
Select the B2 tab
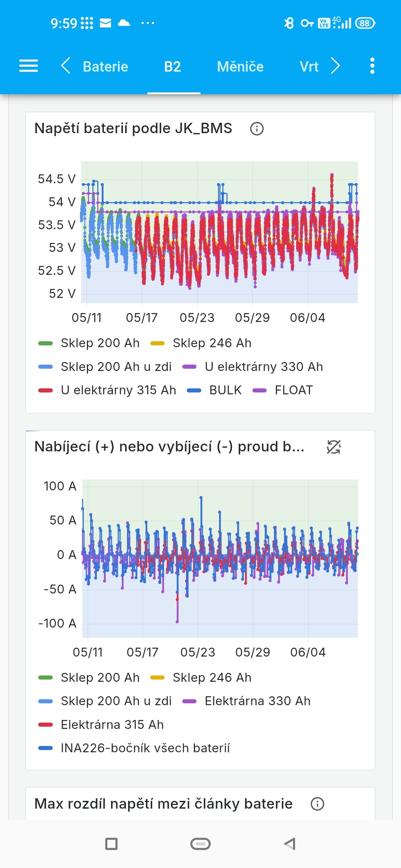(173, 67)
